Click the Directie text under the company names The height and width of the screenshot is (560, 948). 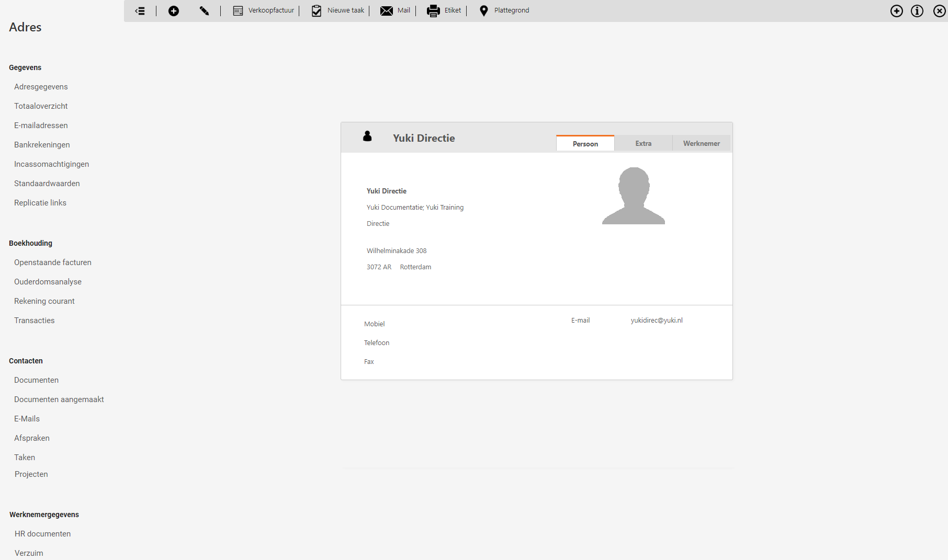(378, 224)
